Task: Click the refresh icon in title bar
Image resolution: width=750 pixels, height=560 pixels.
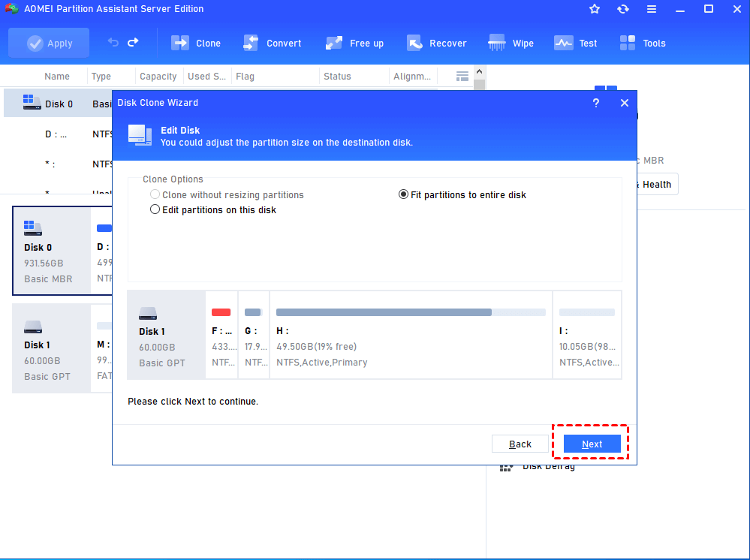Action: tap(623, 9)
